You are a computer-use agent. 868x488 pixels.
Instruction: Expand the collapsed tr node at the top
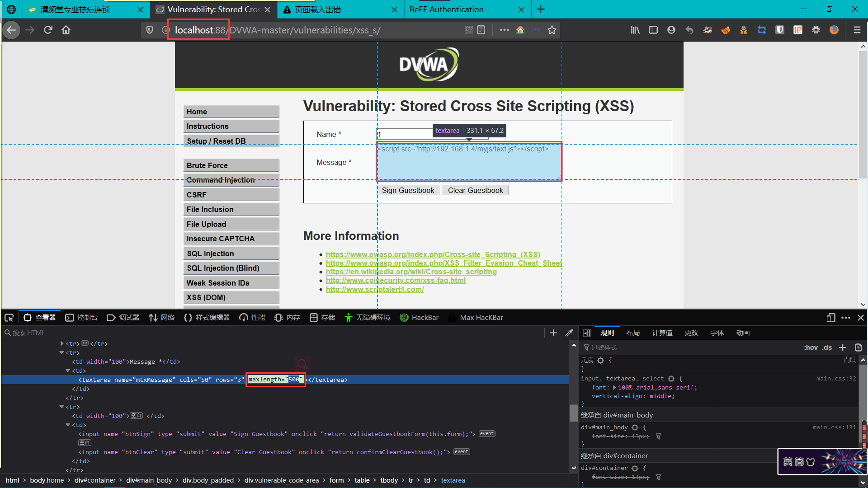(61, 343)
